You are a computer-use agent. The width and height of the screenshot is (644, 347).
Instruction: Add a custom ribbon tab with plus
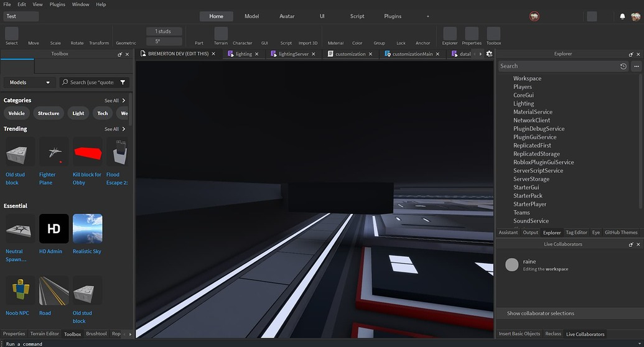pos(427,16)
